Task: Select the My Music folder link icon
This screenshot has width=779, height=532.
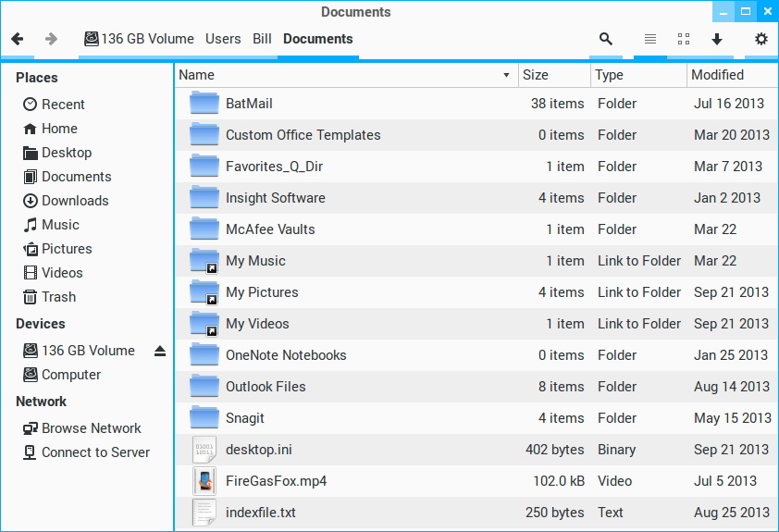Action: tap(204, 261)
